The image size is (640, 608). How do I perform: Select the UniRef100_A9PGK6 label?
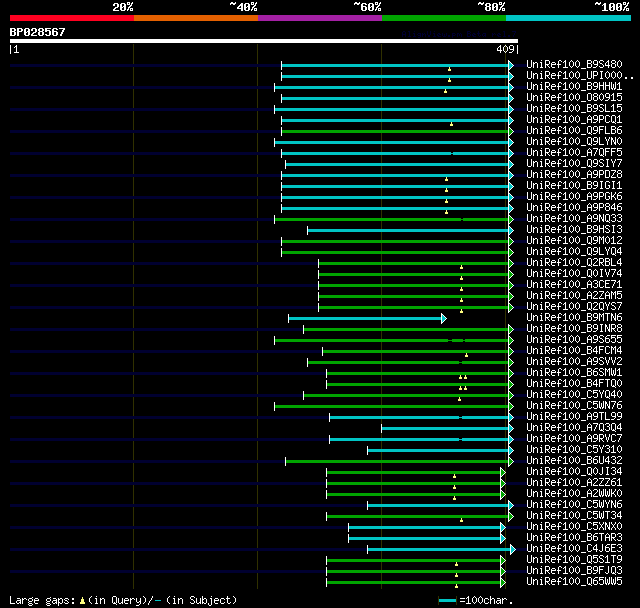[x=574, y=197]
